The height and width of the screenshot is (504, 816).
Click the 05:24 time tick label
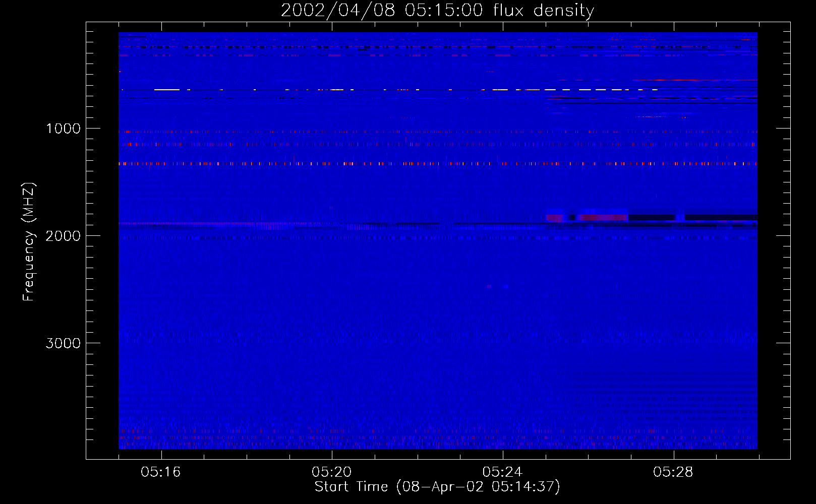502,472
